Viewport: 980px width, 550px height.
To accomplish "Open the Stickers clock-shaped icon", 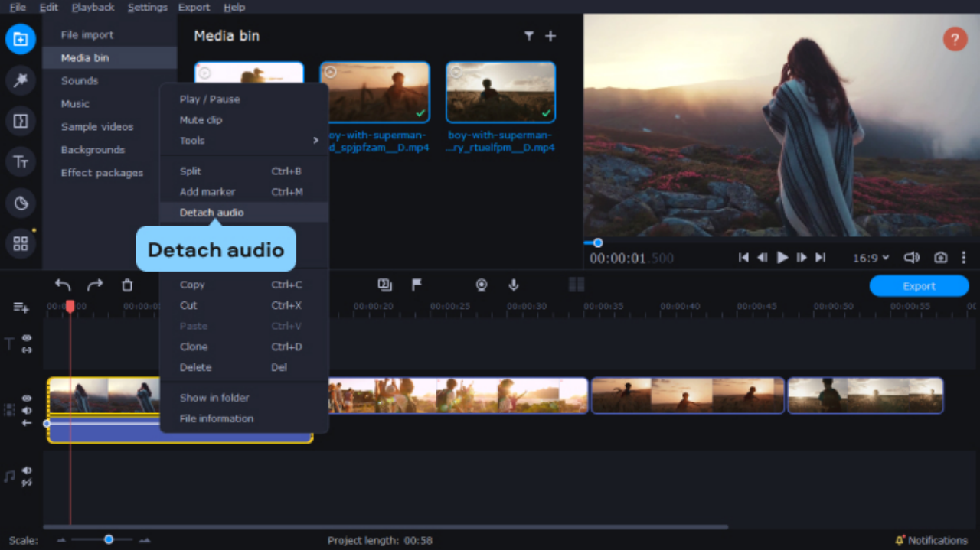I will pos(21,203).
